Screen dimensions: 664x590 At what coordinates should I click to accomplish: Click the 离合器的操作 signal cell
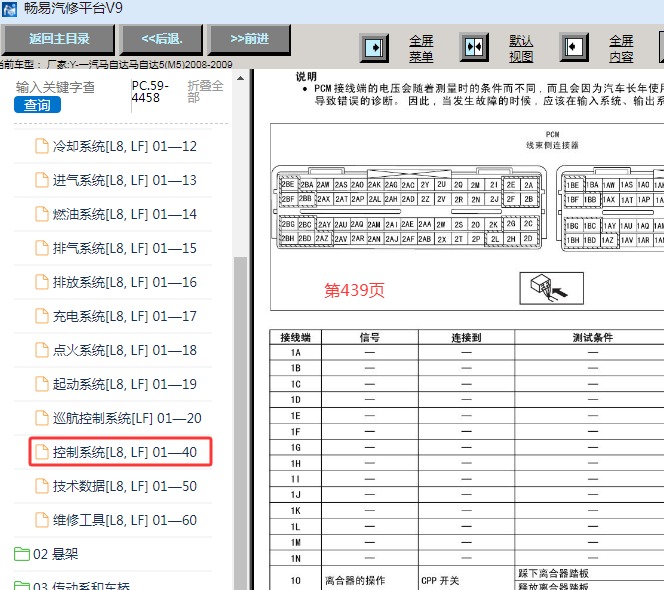point(355,580)
